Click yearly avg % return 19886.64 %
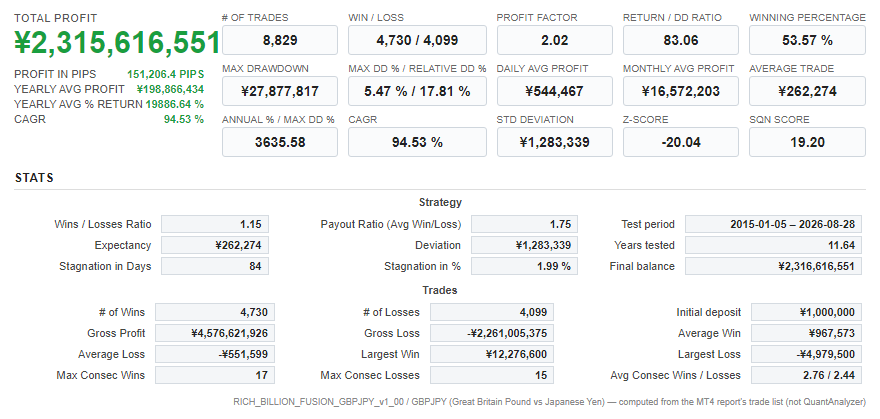 click(175, 104)
